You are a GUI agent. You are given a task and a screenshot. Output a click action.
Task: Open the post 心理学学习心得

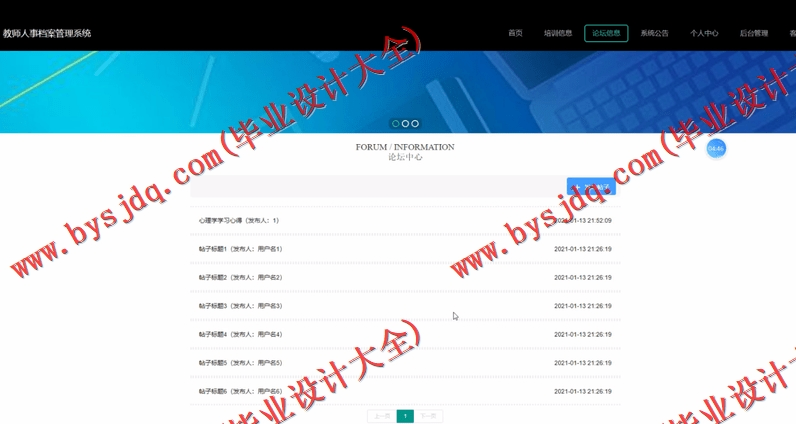point(239,220)
